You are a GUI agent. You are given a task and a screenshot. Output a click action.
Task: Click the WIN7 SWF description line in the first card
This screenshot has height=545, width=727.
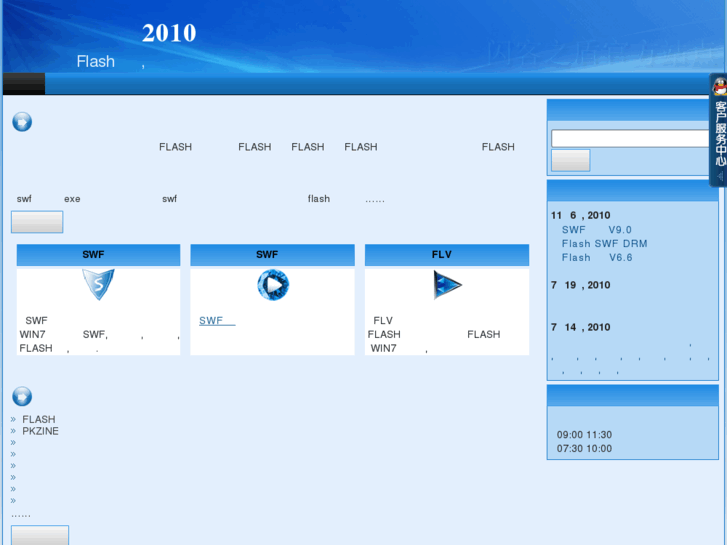[99, 334]
